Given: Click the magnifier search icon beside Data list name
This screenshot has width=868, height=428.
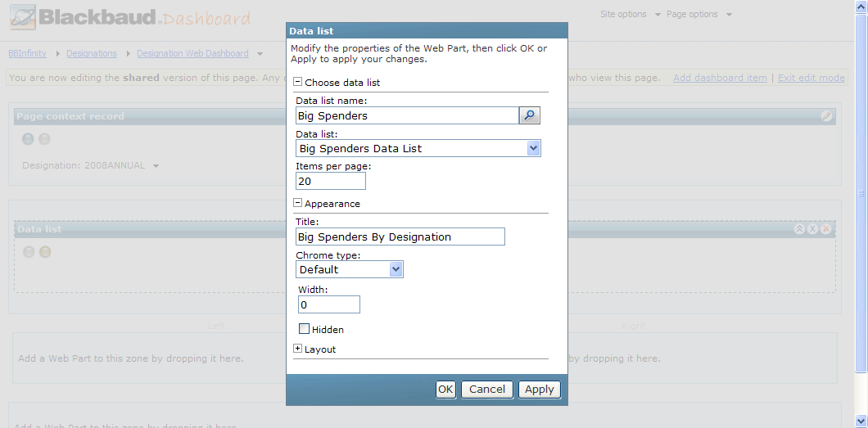Looking at the screenshot, I should tap(529, 115).
